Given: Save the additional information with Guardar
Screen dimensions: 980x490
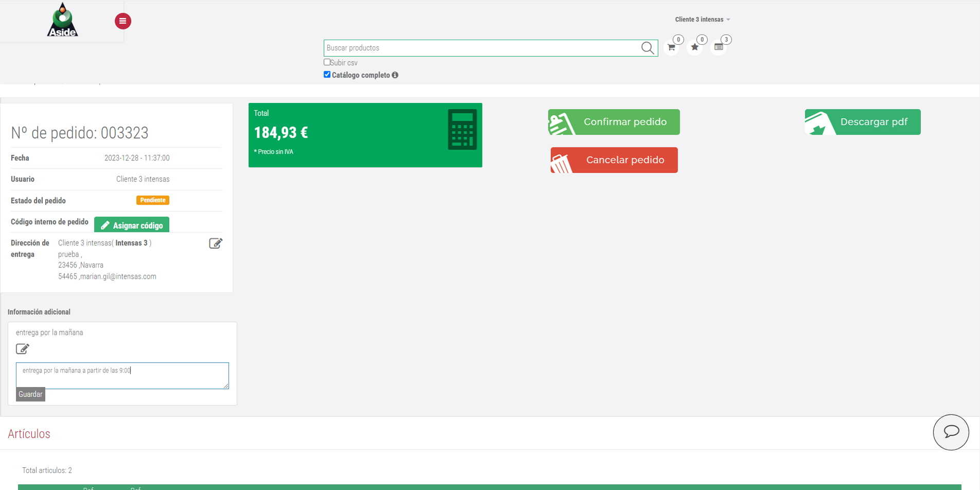Looking at the screenshot, I should (30, 394).
